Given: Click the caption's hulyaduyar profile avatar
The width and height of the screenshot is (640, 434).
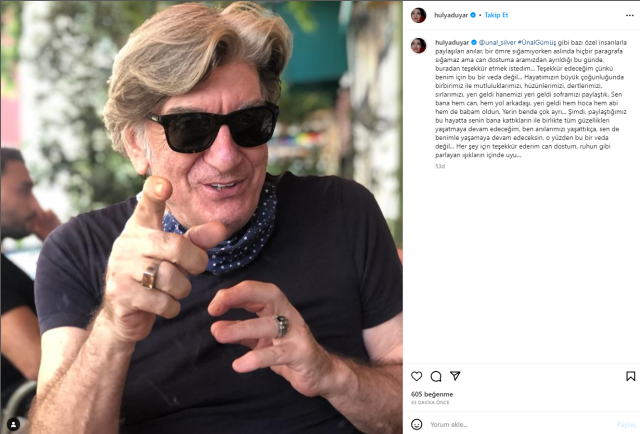Looking at the screenshot, I should tap(418, 46).
